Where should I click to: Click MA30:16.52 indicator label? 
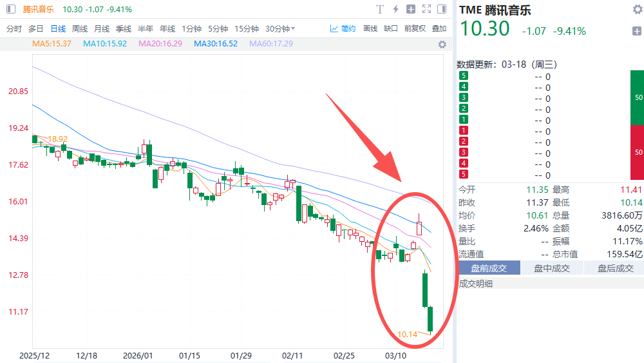[x=216, y=44]
